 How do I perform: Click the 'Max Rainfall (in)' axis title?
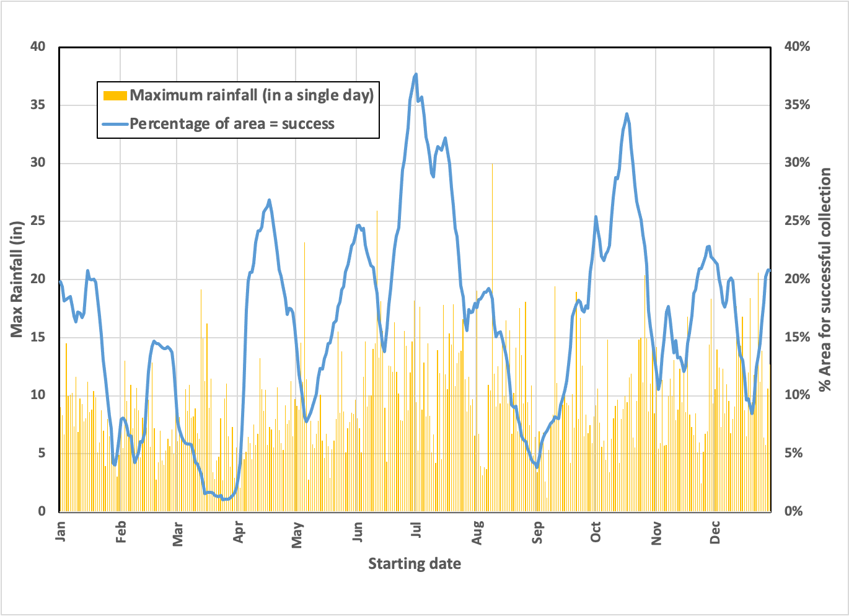point(17,279)
